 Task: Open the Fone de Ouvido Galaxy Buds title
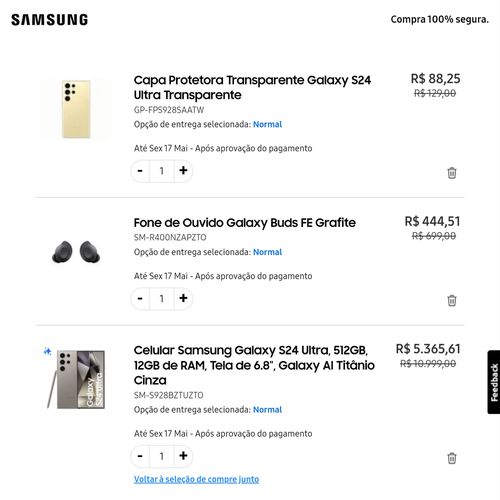point(245,223)
